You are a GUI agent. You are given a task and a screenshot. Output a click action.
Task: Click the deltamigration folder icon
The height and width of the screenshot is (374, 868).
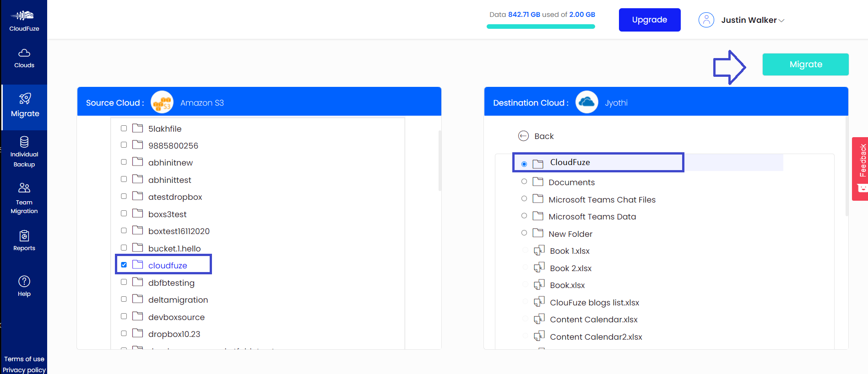click(138, 299)
